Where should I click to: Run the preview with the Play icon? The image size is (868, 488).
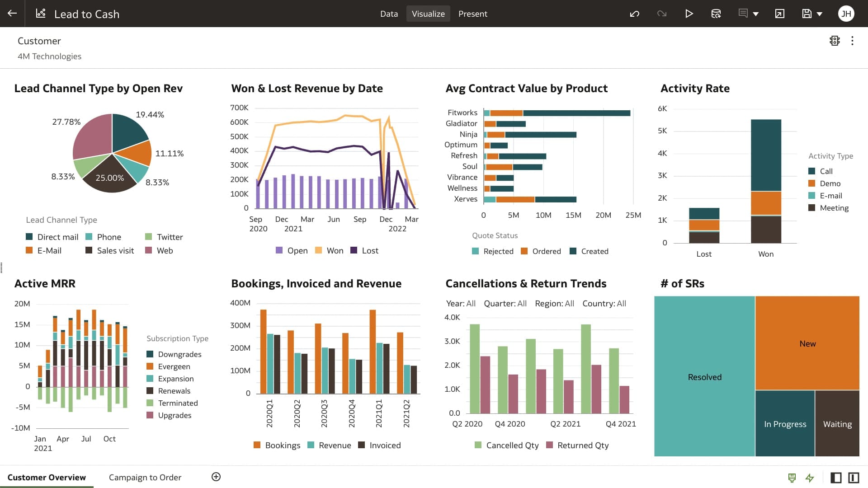pyautogui.click(x=689, y=14)
